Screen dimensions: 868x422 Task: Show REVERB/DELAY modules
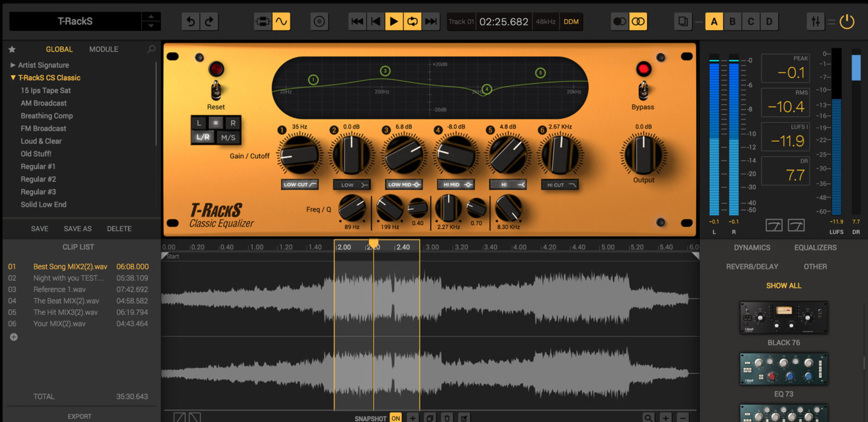752,267
